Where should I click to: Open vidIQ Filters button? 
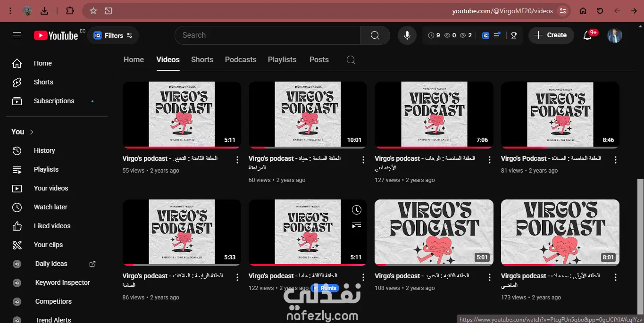113,35
